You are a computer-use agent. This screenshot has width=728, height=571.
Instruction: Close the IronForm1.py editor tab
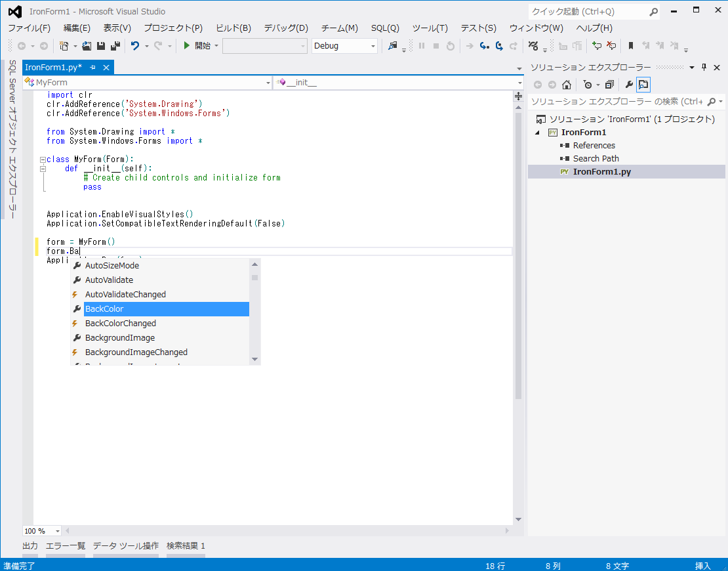point(106,68)
